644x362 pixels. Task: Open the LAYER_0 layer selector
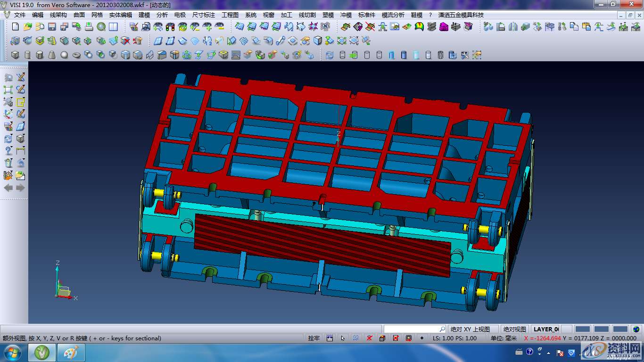pos(546,329)
